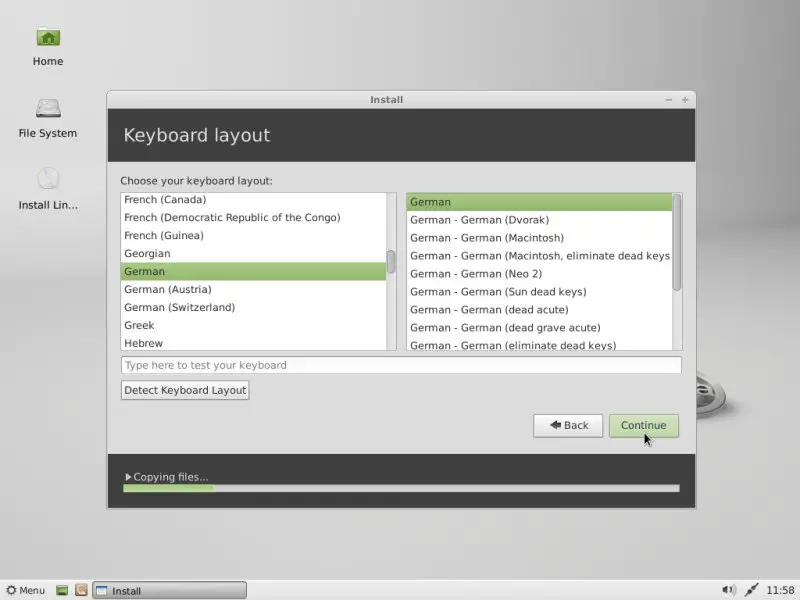Expand the Copying files details triangle
Image resolution: width=800 pixels, height=600 pixels.
coord(128,477)
